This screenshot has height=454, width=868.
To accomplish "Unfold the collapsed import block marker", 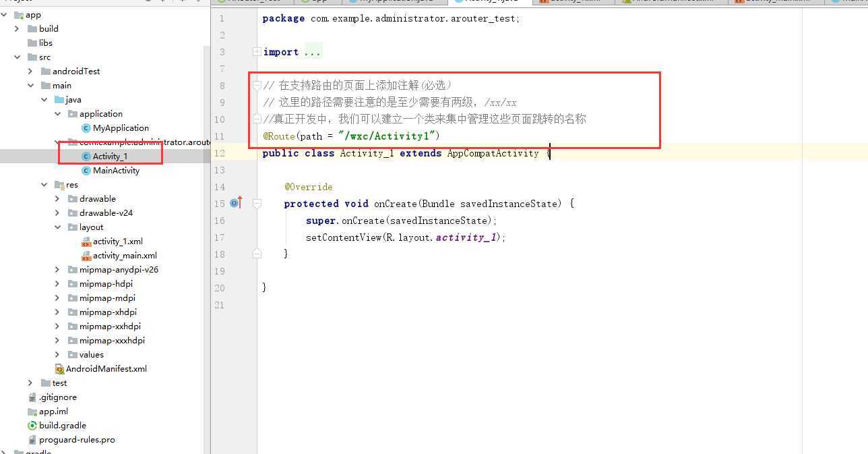I will [257, 52].
